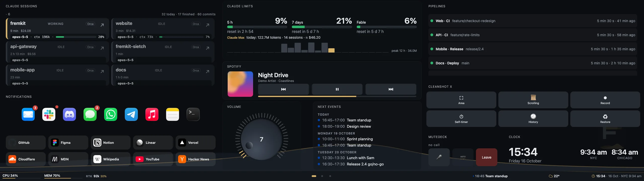Image resolution: width=644 pixels, height=181 pixels.
Task: Open MDN shortcut
Action: [x=68, y=159]
